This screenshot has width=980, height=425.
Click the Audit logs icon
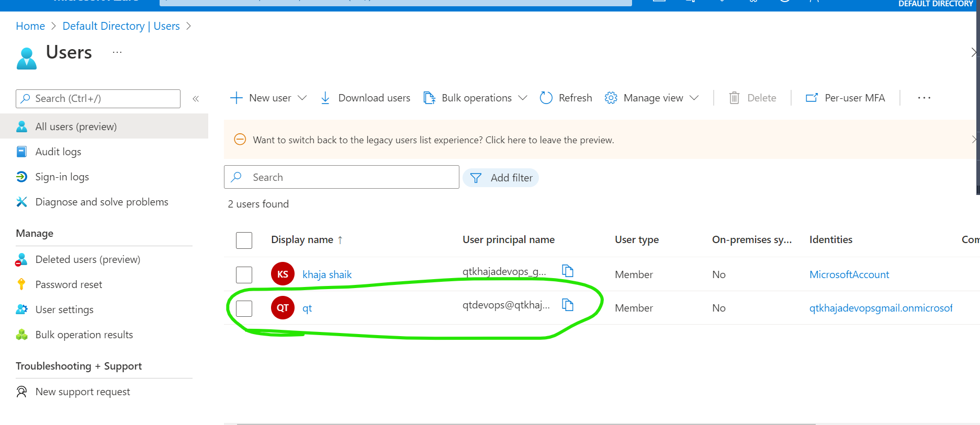[x=21, y=152]
